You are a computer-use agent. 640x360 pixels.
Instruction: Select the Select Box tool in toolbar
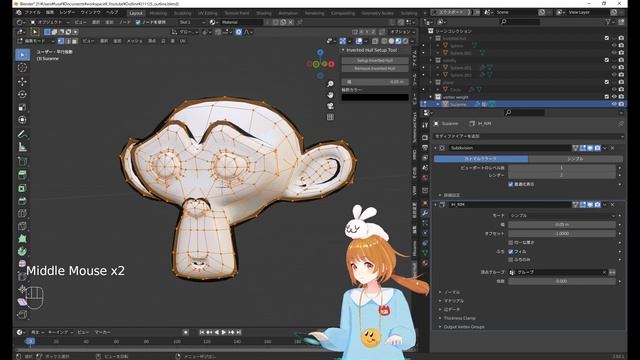(x=22, y=55)
